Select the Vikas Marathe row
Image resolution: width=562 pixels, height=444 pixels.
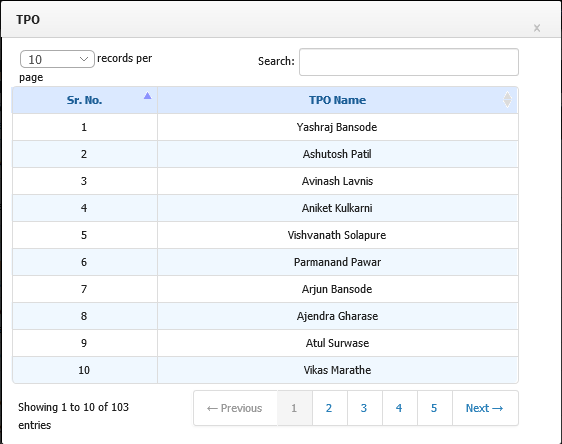click(265, 370)
